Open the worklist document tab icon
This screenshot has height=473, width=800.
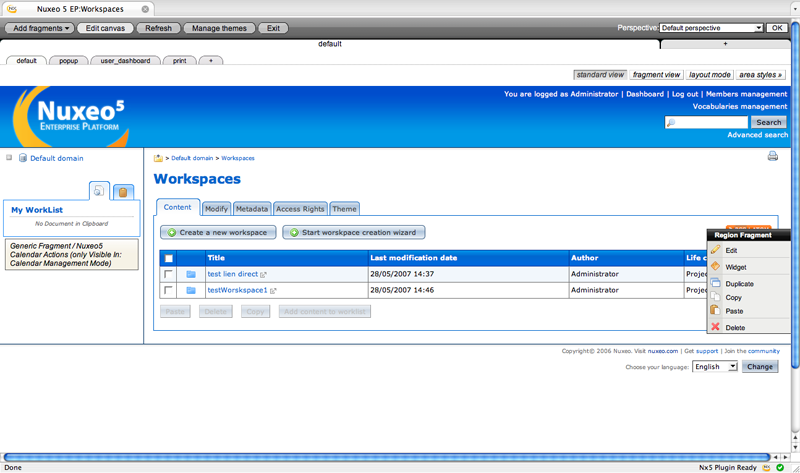tap(99, 191)
